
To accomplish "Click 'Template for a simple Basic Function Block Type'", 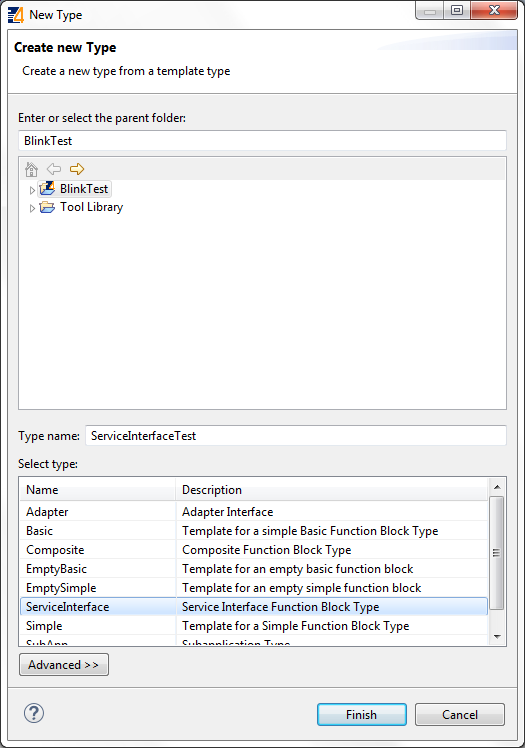I will [310, 531].
